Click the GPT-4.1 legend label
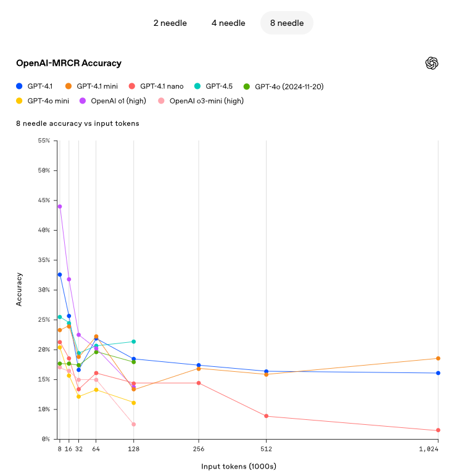The width and height of the screenshot is (456, 476). [x=40, y=86]
